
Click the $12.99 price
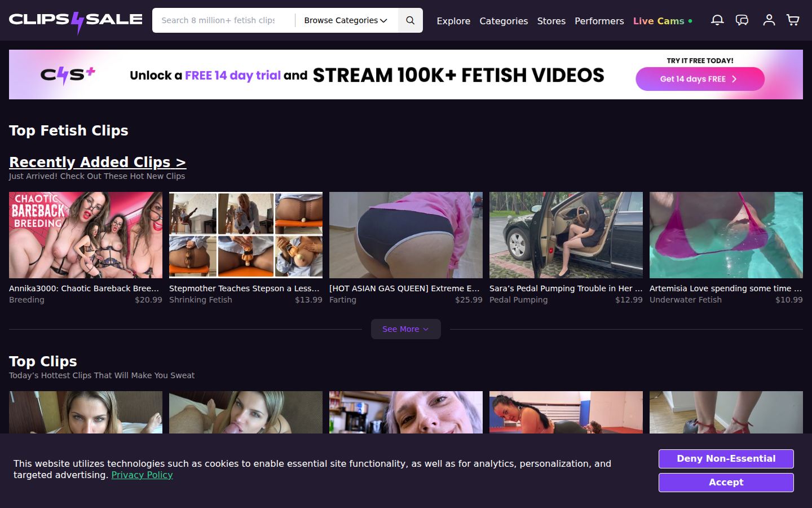pos(629,300)
